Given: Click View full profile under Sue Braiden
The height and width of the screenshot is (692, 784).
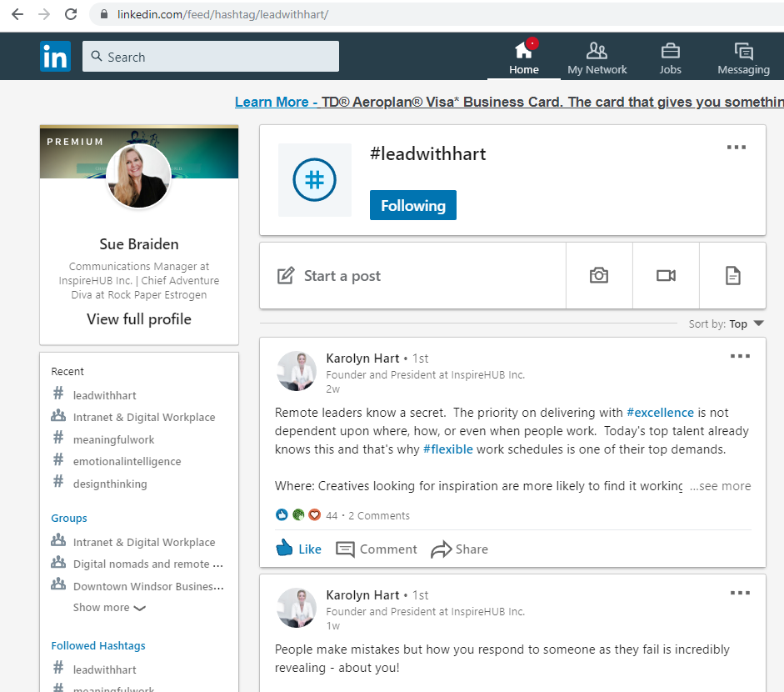Looking at the screenshot, I should [138, 319].
